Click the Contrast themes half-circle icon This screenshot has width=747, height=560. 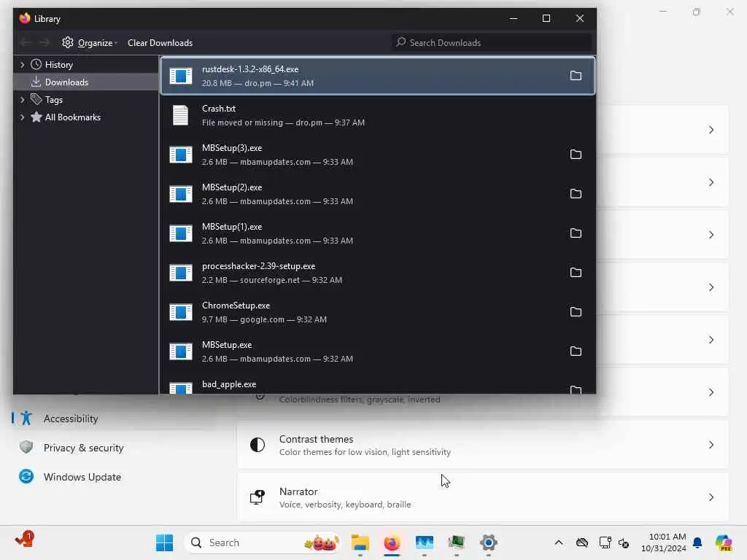[x=258, y=445]
